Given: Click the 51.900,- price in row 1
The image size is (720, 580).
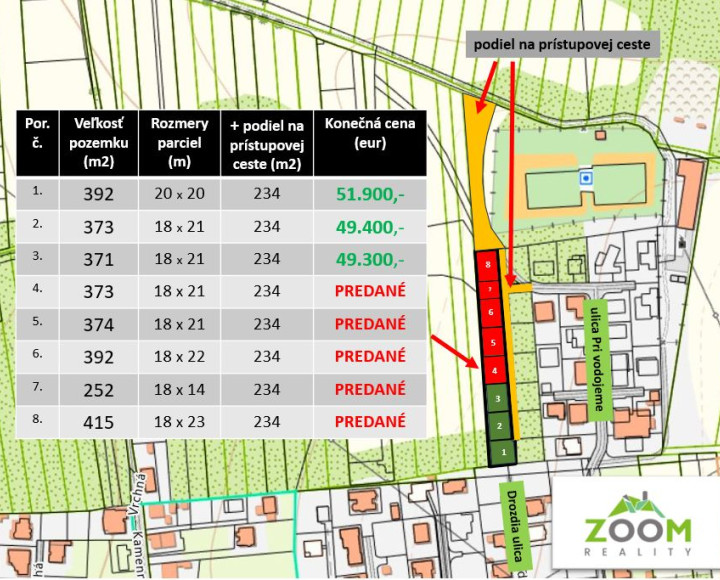Looking at the screenshot, I should tap(370, 194).
